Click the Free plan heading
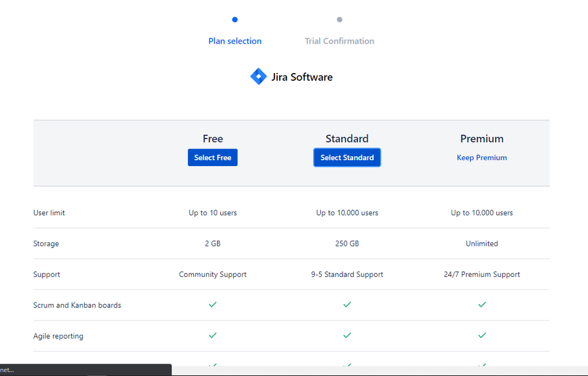This screenshot has height=376, width=588. coord(212,138)
